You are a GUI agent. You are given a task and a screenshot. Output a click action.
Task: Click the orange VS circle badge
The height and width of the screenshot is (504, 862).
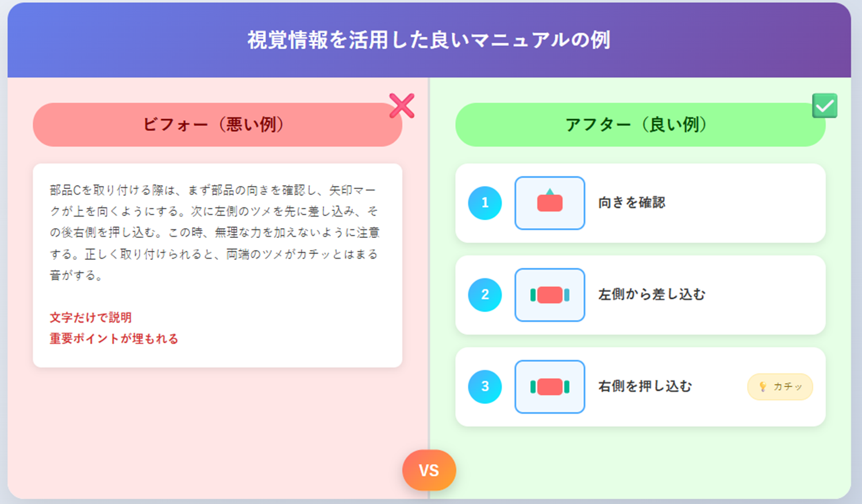click(429, 470)
